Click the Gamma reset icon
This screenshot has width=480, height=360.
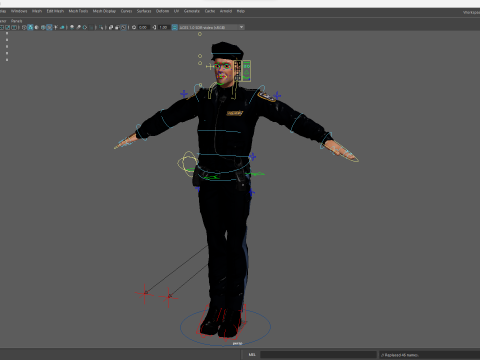[x=154, y=27]
